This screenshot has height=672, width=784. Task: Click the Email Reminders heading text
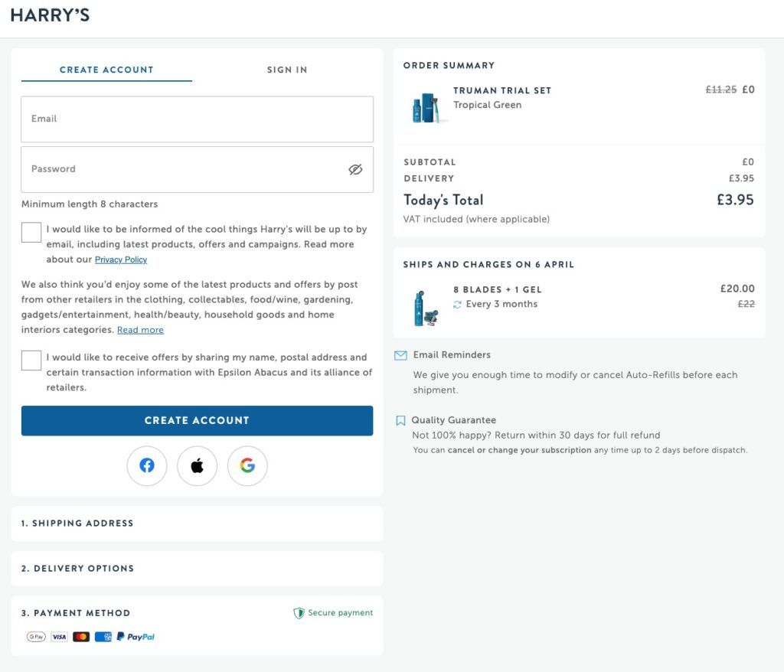pyautogui.click(x=452, y=355)
